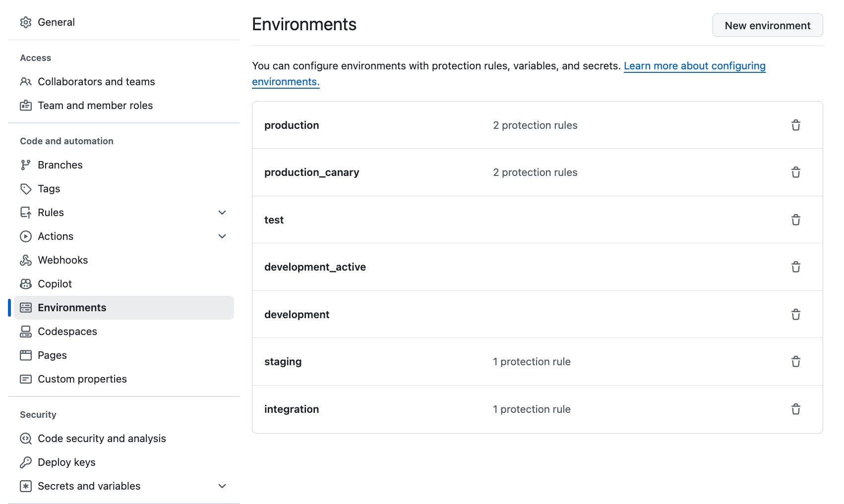Click trash icon for development_active environment

[795, 267]
